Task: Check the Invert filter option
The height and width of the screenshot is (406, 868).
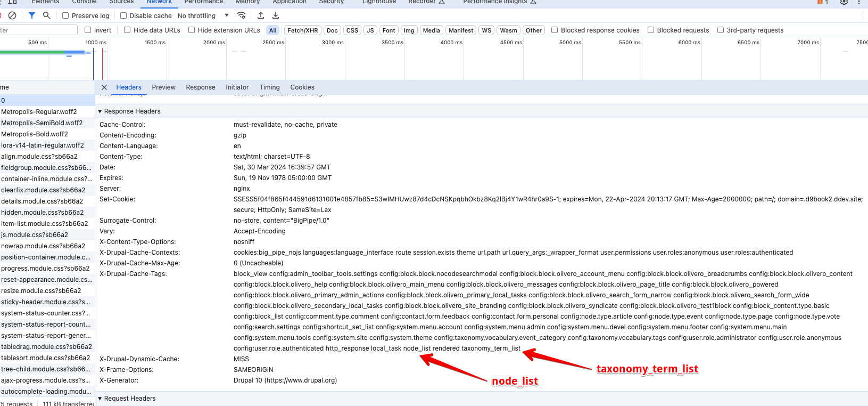Action: coord(88,30)
